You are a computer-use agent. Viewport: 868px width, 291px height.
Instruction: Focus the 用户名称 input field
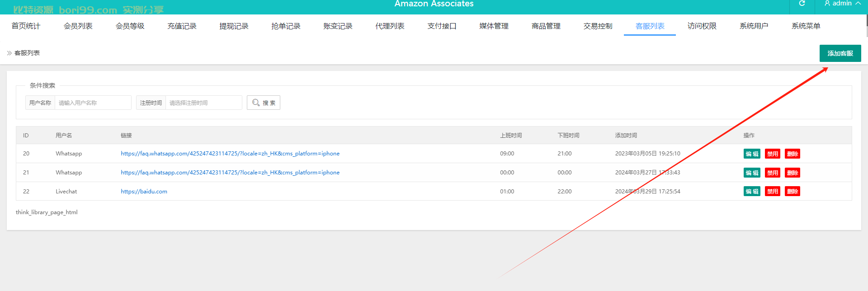click(93, 103)
